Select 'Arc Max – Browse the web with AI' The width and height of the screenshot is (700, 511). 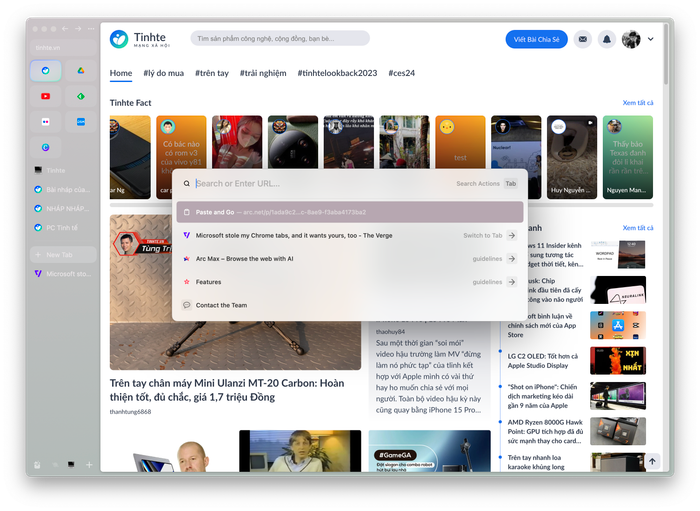[x=350, y=259]
